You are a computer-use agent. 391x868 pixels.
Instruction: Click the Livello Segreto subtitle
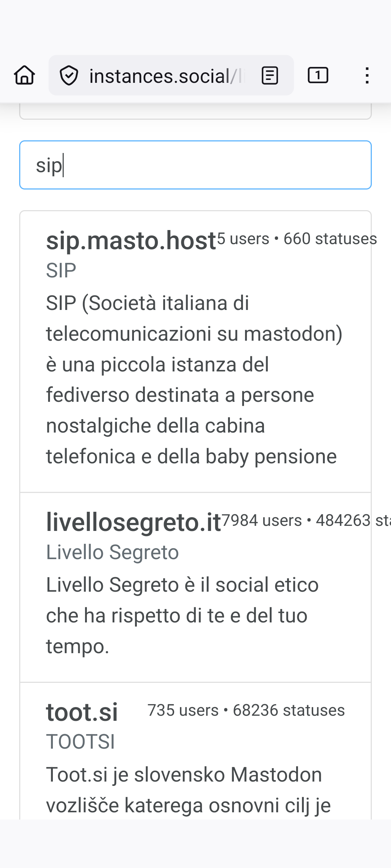[x=112, y=552]
